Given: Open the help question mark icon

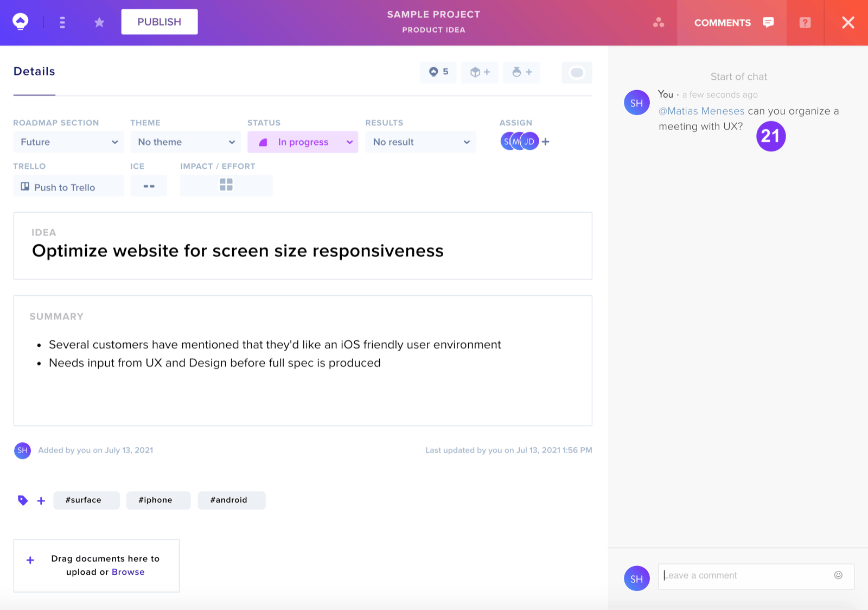Looking at the screenshot, I should click(x=805, y=22).
